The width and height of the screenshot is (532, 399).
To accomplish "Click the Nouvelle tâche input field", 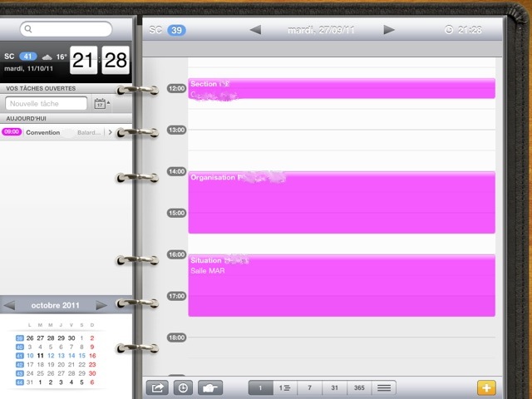I will point(47,104).
